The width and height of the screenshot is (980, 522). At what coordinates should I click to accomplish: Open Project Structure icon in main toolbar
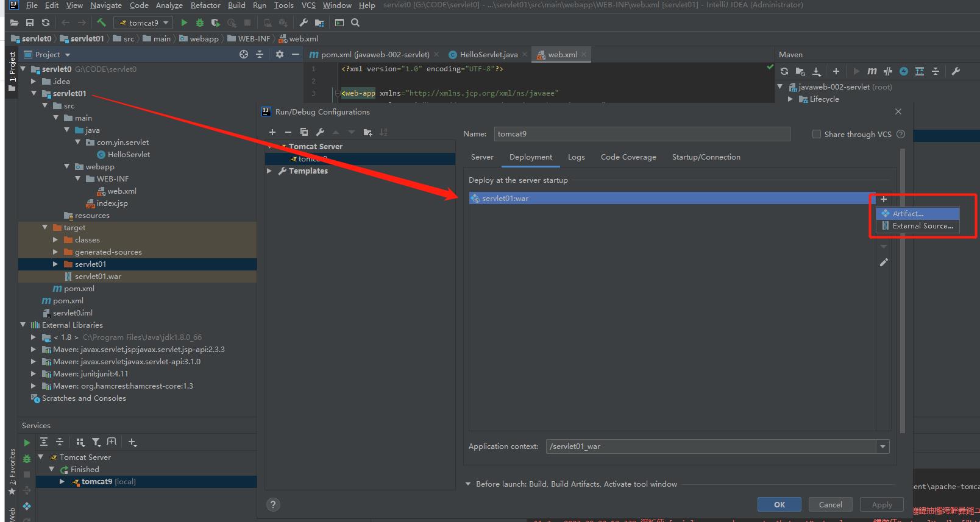point(319,23)
